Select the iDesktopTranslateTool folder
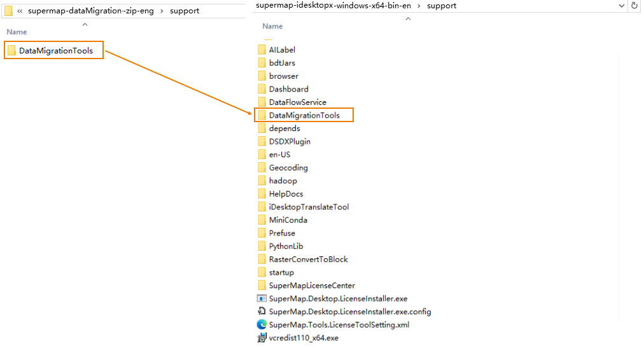This screenshot has height=348, width=644. 309,207
